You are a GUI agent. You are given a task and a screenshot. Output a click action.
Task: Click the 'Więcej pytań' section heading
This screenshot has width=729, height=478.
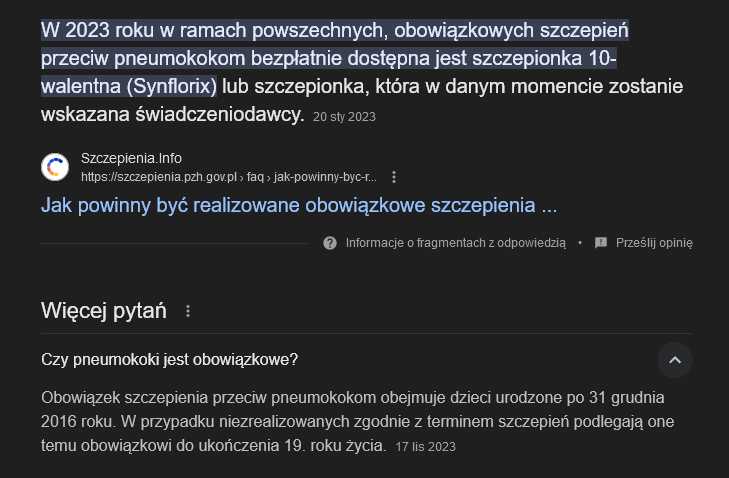tap(104, 311)
